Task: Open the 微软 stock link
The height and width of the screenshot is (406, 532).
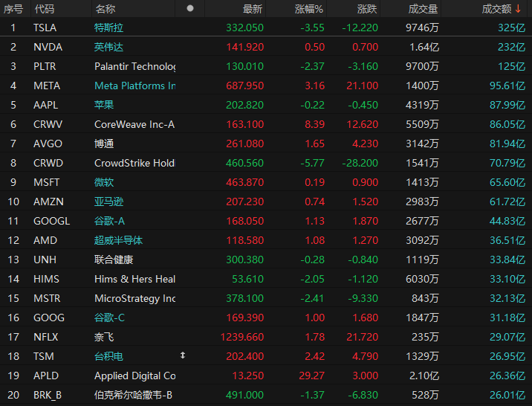Action: click(x=104, y=182)
